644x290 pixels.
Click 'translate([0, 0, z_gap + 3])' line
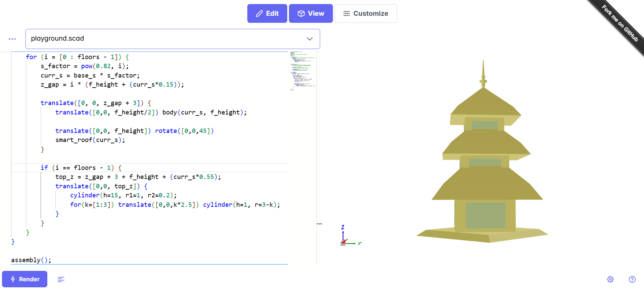point(96,103)
